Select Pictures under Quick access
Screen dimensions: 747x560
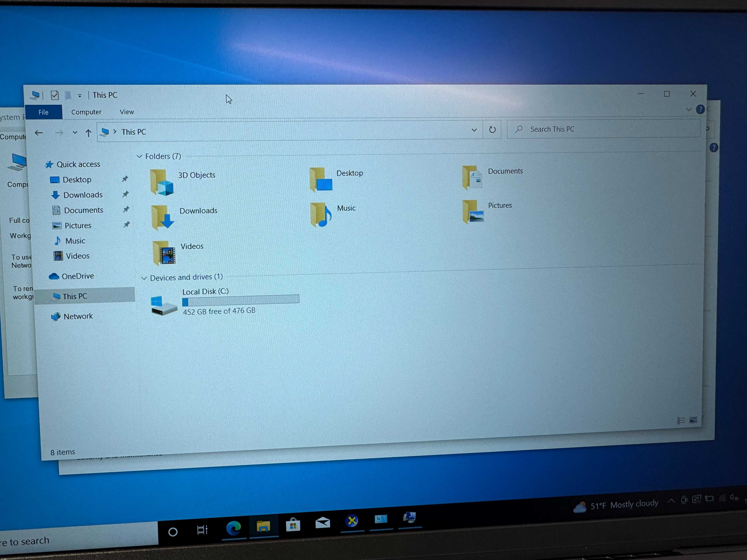tap(78, 226)
